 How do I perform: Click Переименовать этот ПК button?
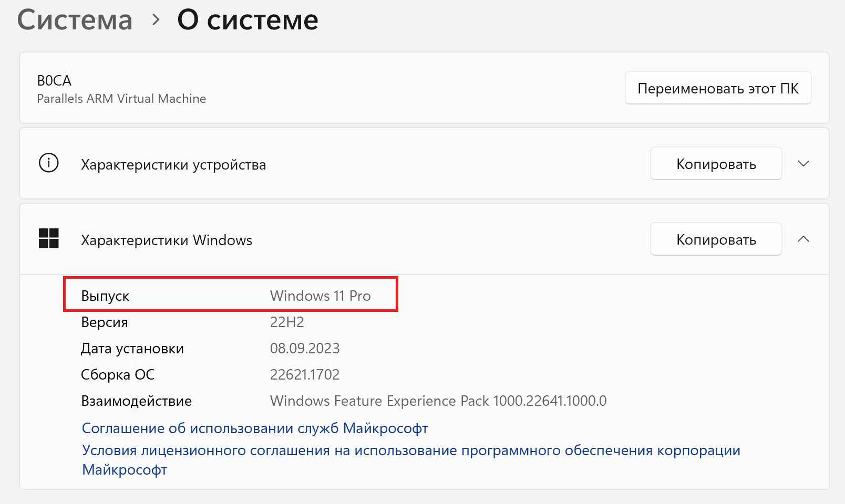tap(718, 88)
